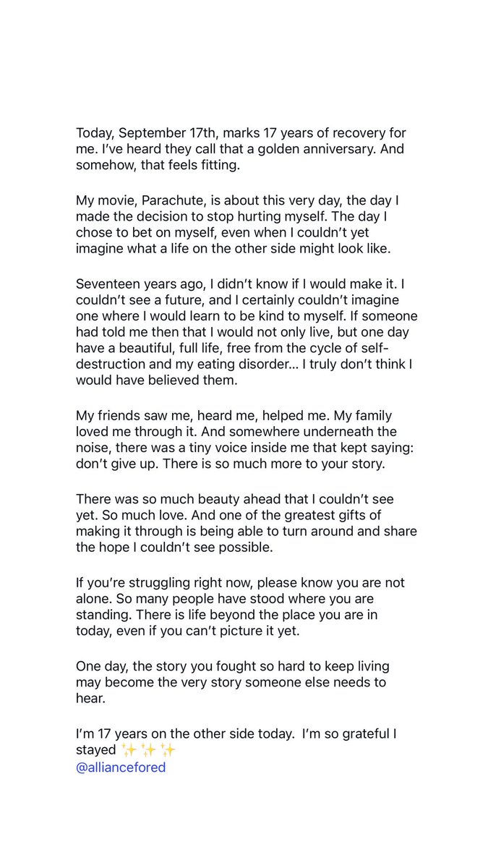Open the @alliancefored mention link
This screenshot has height=868, width=488.
[121, 767]
